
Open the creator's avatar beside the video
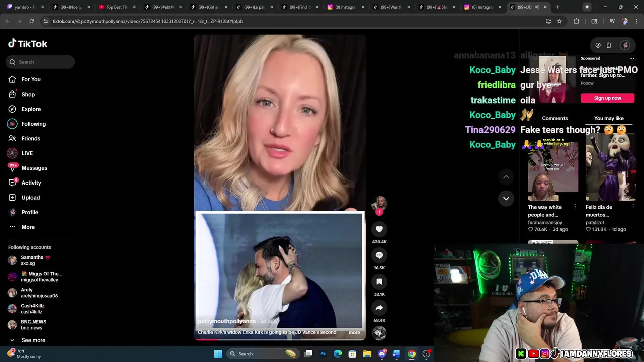tap(379, 203)
